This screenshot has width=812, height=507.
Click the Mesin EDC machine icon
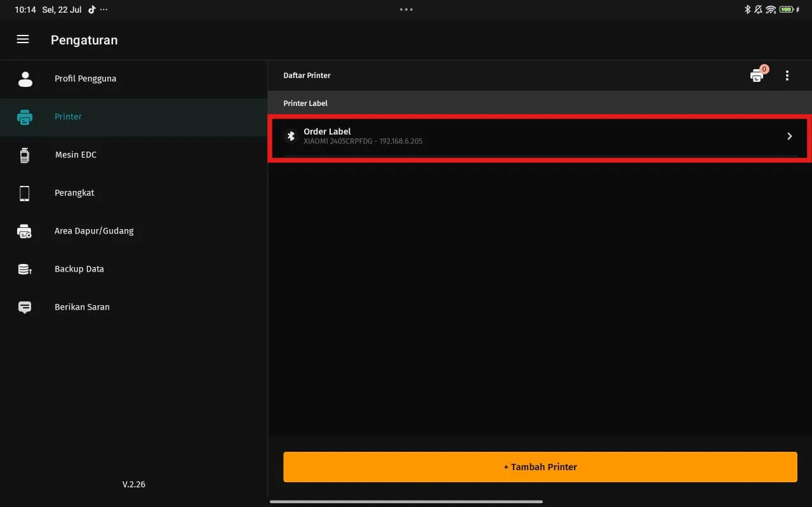(25, 155)
